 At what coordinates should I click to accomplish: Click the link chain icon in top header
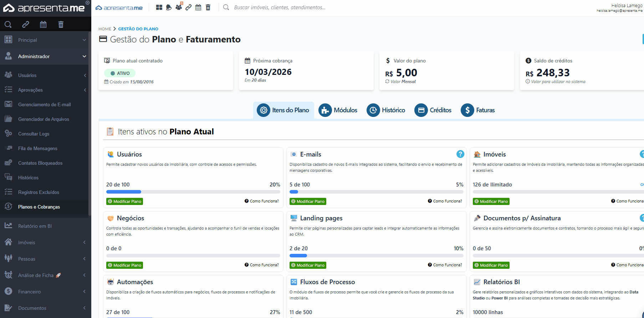click(188, 7)
